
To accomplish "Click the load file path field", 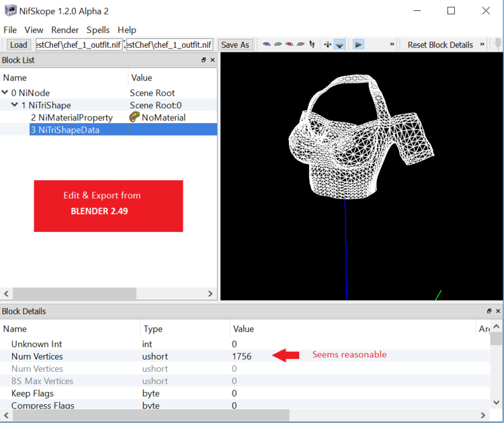I will (79, 44).
